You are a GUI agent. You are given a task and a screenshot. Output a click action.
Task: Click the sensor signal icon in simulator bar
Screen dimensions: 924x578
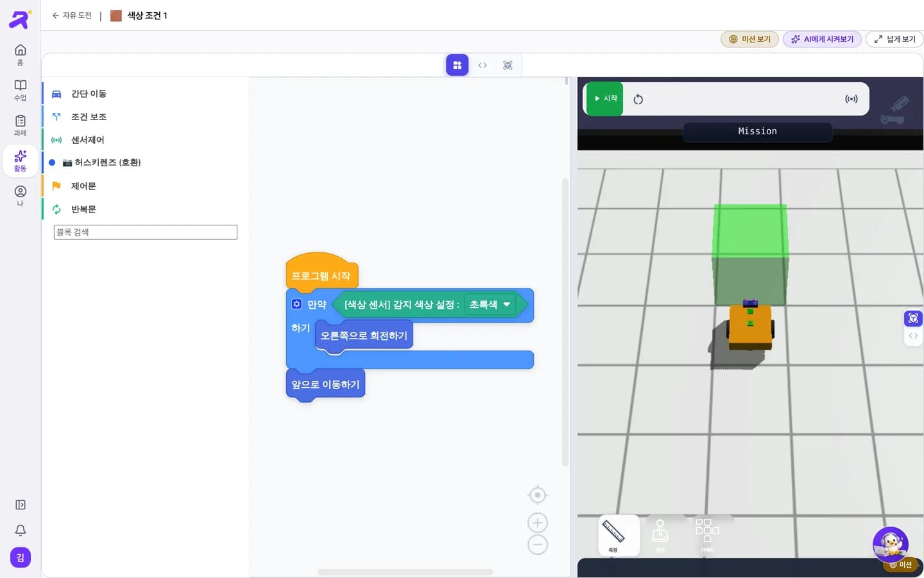tap(851, 99)
